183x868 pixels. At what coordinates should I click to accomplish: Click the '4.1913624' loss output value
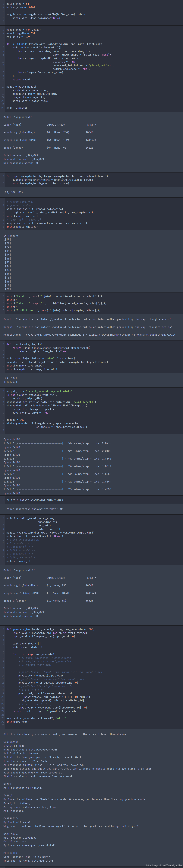coord(10,382)
